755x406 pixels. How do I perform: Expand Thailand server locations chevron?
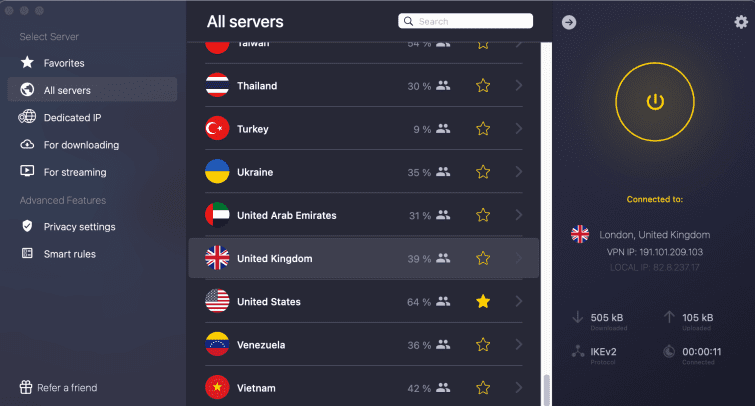pos(519,85)
